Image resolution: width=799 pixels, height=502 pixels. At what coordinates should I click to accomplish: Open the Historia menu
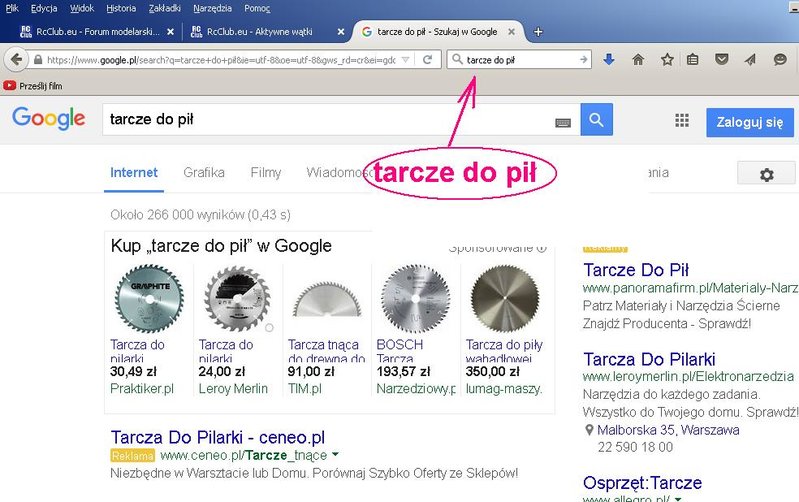121,8
